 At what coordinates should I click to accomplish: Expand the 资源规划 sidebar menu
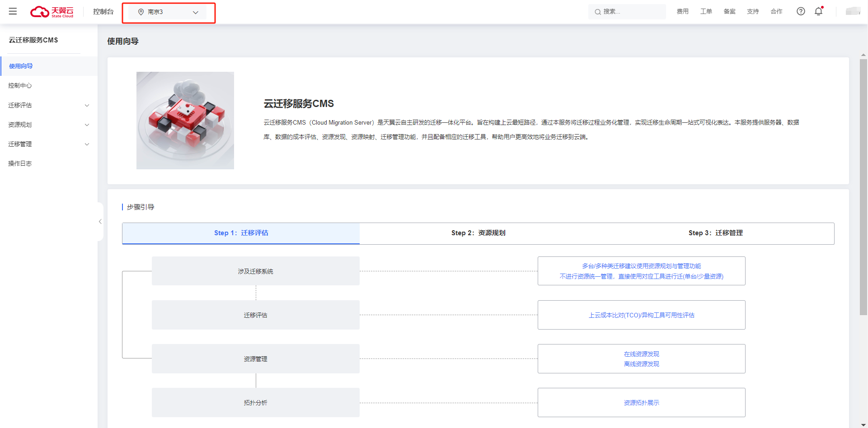pos(48,125)
